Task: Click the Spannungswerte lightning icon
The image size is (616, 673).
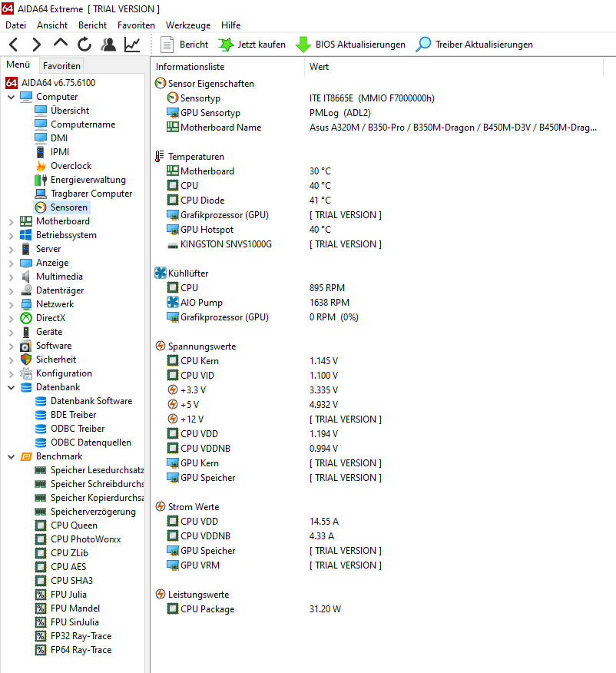Action: (x=160, y=346)
